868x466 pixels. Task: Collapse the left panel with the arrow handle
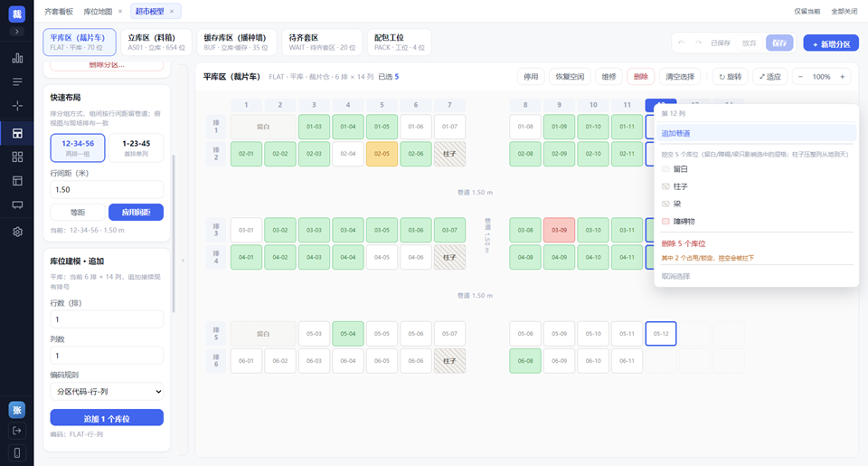(x=184, y=260)
